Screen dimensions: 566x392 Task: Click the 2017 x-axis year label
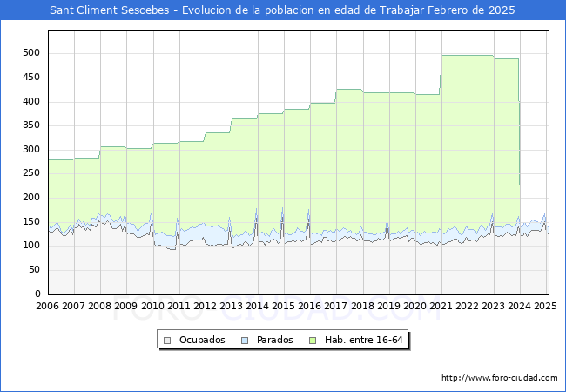tap(336, 306)
